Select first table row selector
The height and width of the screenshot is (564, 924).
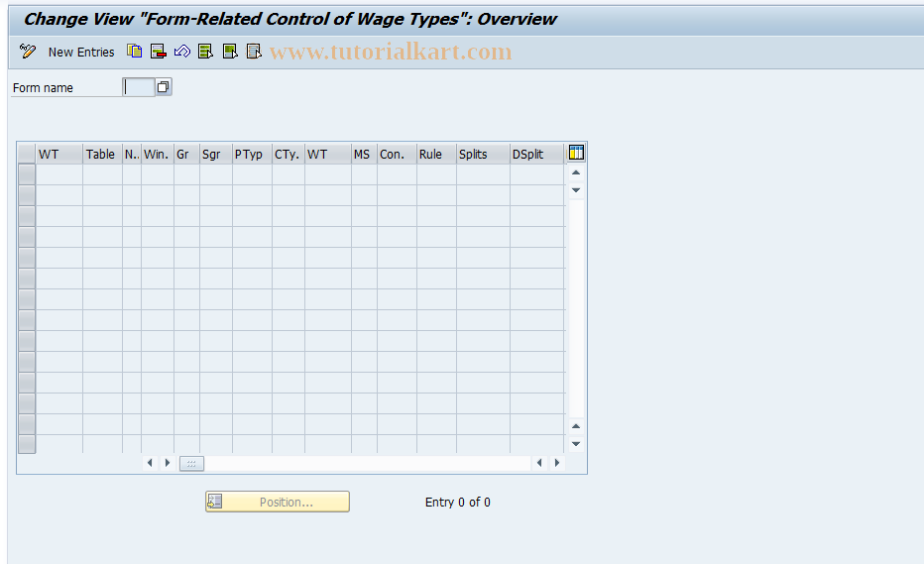pyautogui.click(x=27, y=174)
